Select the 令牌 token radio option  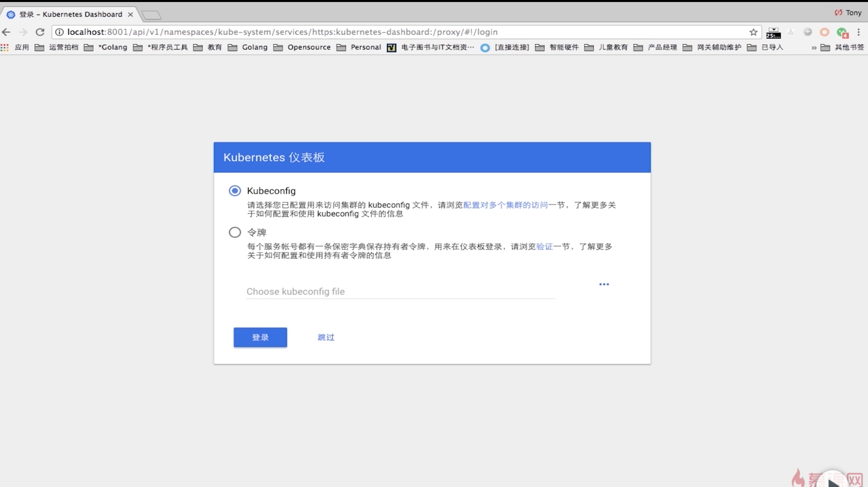(x=235, y=232)
